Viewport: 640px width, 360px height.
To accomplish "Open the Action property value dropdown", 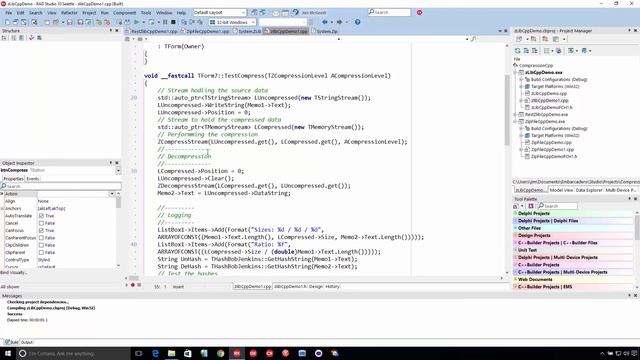I will [111, 194].
